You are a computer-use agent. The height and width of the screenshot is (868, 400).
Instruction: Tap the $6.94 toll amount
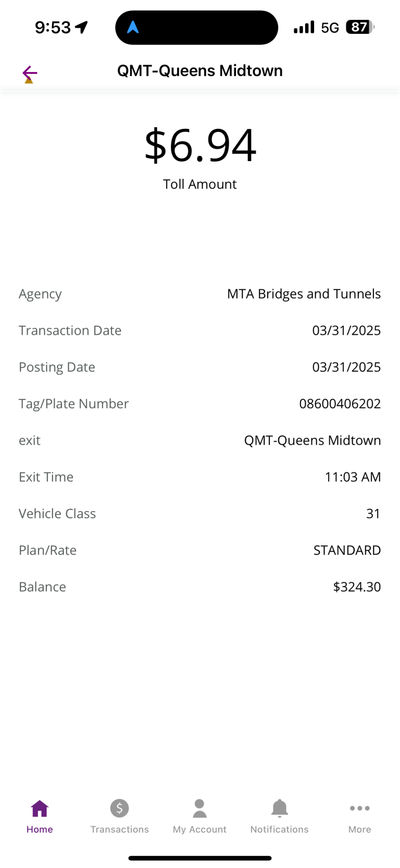[200, 145]
